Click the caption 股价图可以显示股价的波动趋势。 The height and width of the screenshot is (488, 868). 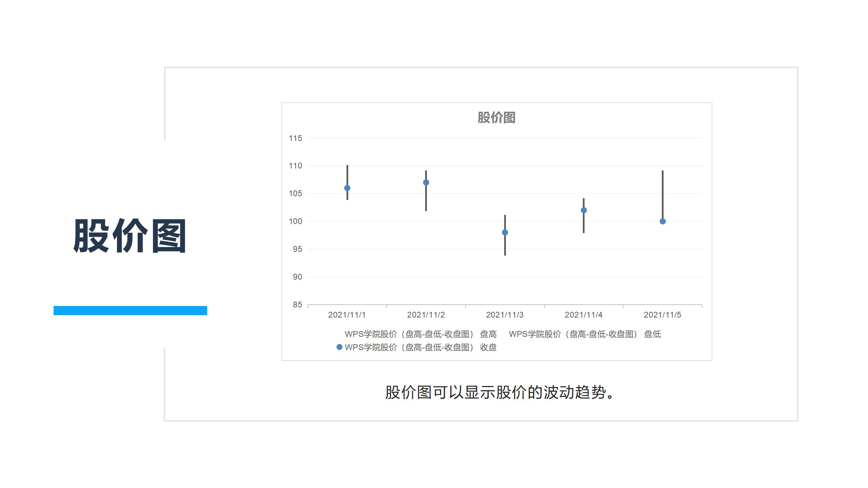coord(500,392)
